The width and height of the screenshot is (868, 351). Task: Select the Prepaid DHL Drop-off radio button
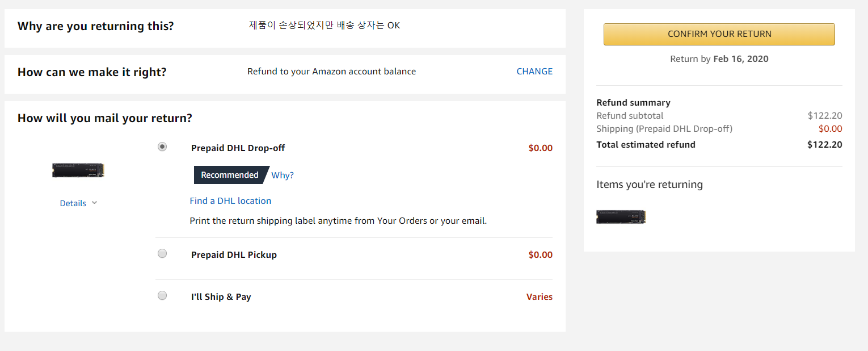point(162,147)
